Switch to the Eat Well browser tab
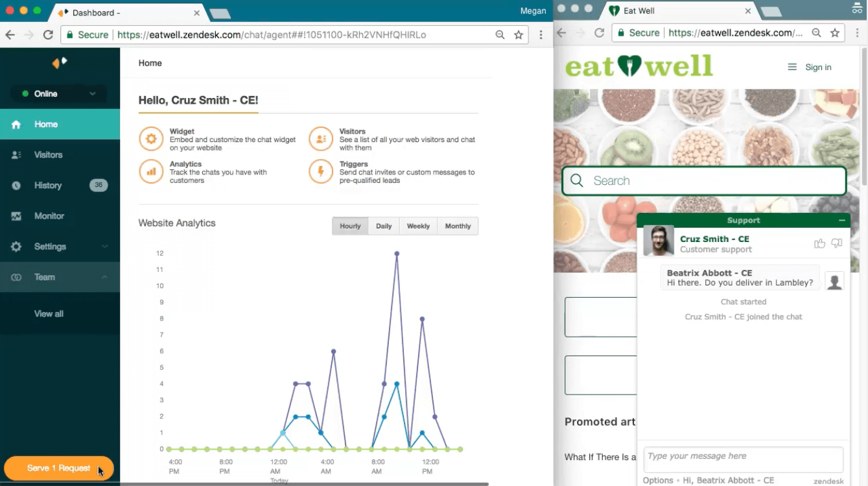 [x=677, y=11]
